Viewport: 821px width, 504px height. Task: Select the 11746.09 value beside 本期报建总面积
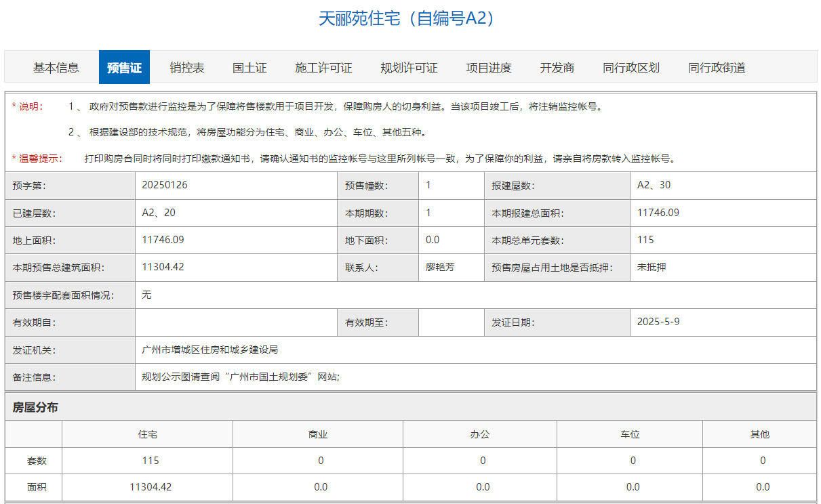[x=658, y=212]
